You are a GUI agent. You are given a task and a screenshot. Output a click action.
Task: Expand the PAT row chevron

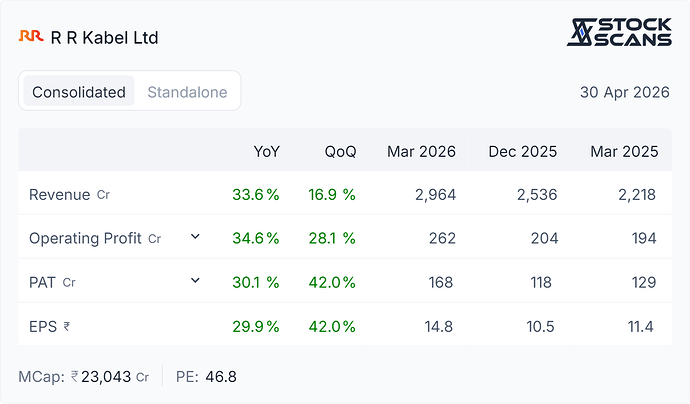[195, 280]
